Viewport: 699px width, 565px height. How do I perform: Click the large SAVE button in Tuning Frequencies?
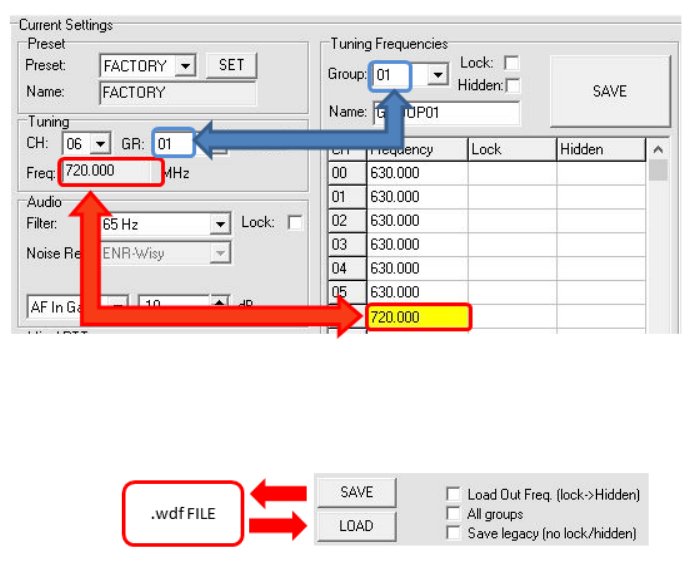click(610, 91)
